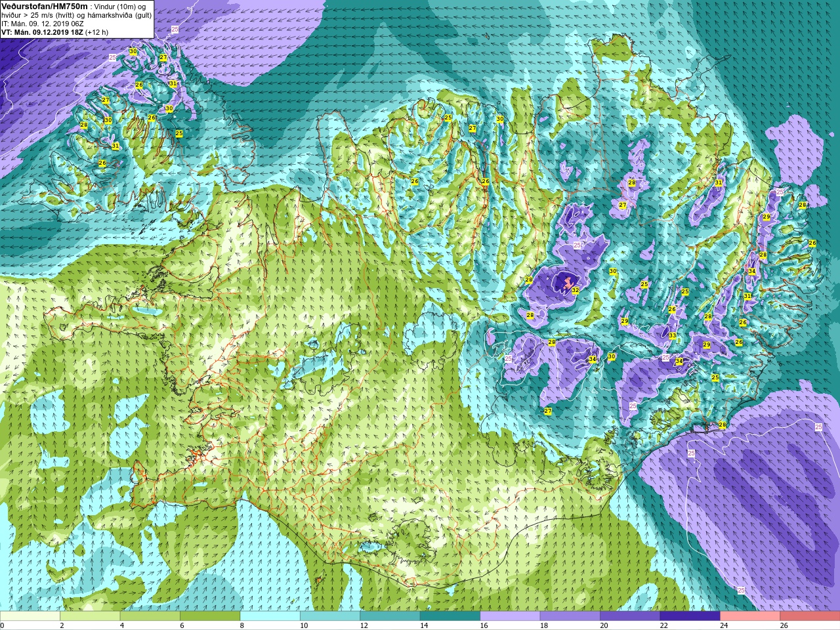The image size is (840, 630).
Task: Click the 8–10 m/s pale cyan legend swatch
Action: coord(270,616)
